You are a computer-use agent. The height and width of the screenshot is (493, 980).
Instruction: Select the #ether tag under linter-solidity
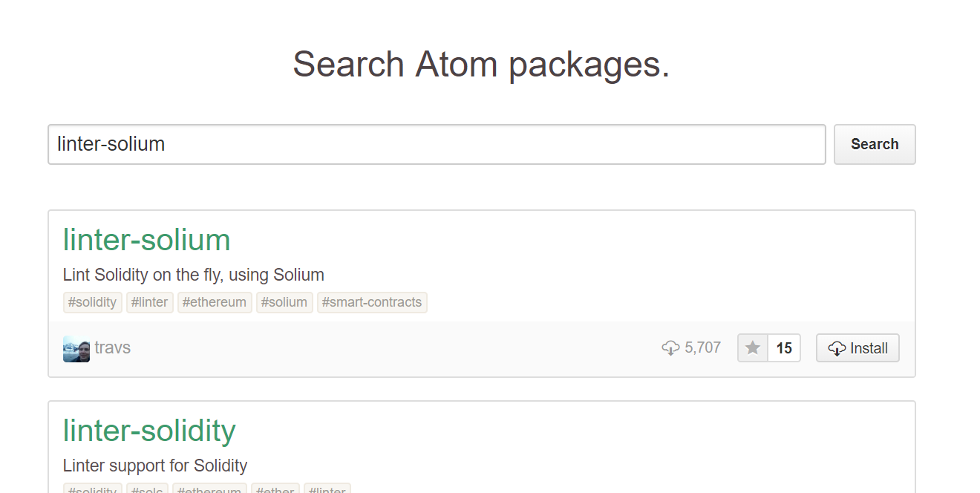[x=275, y=490]
